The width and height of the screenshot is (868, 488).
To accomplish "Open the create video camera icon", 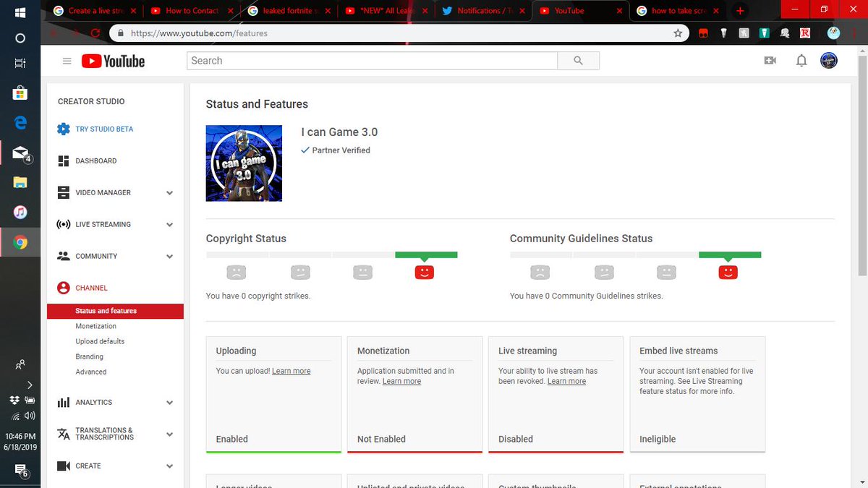I will click(770, 61).
